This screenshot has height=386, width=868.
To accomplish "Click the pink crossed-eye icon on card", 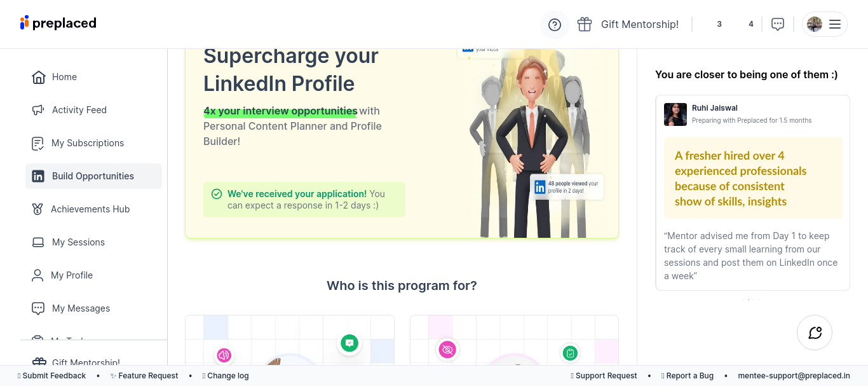I will [x=447, y=349].
